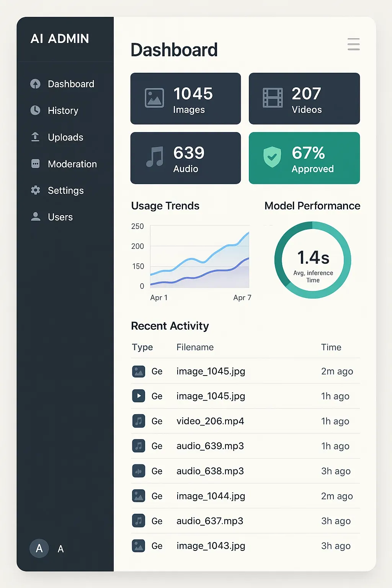The image size is (392, 588).
Task: Click the Dashboard sidebar icon
Action: coord(35,84)
